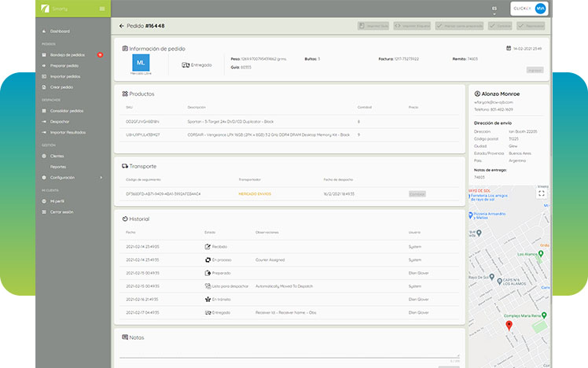588x368 pixels.
Task: Select the Spartan DVD/CD Duplicator product row
Action: [289, 122]
